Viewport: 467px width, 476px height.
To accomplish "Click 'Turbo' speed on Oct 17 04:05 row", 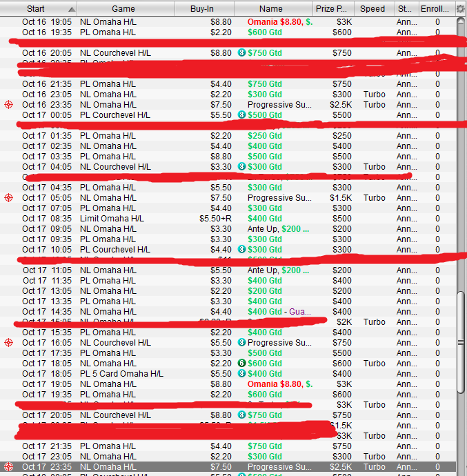I will point(375,167).
